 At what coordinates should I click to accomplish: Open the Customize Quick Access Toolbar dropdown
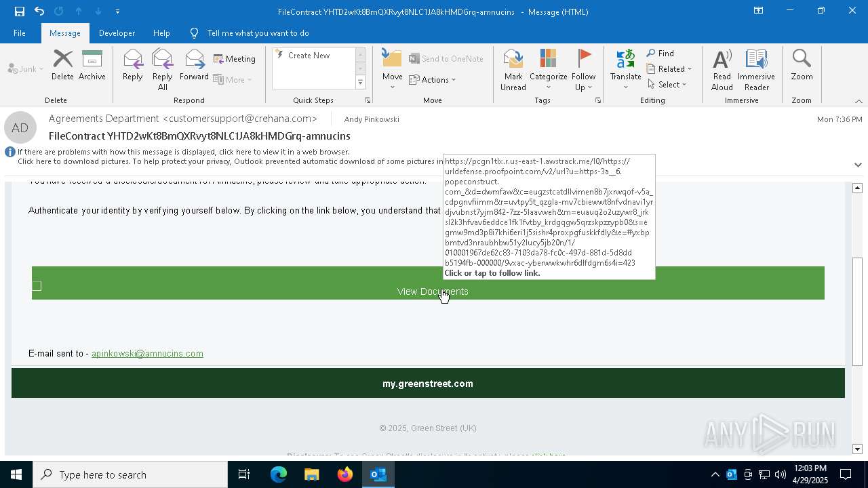(117, 12)
